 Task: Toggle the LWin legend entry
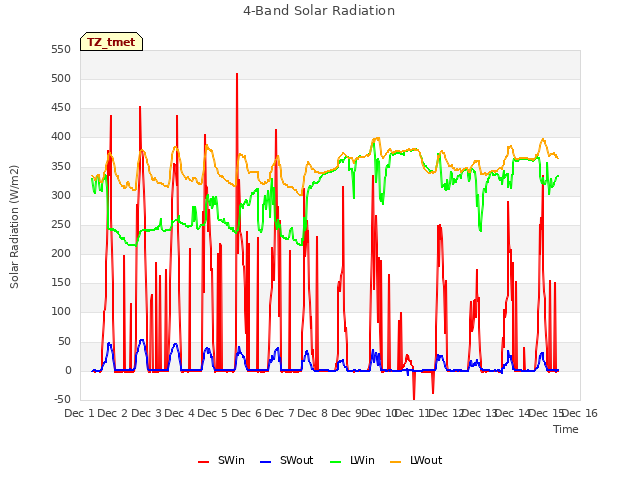click(352, 460)
